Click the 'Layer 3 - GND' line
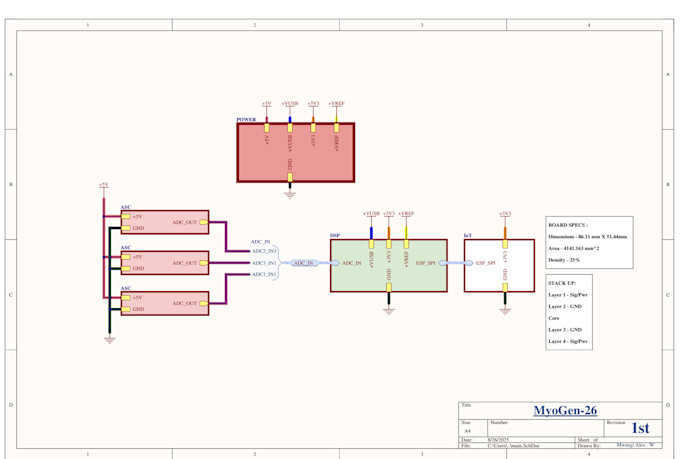The height and width of the screenshot is (459, 680). pos(565,330)
